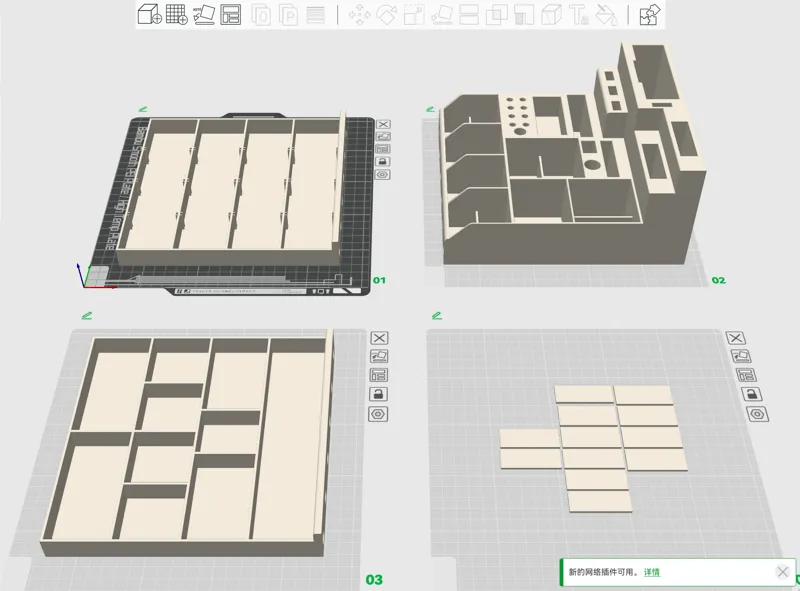Edit plate 02 name via green pencil

tap(430, 109)
